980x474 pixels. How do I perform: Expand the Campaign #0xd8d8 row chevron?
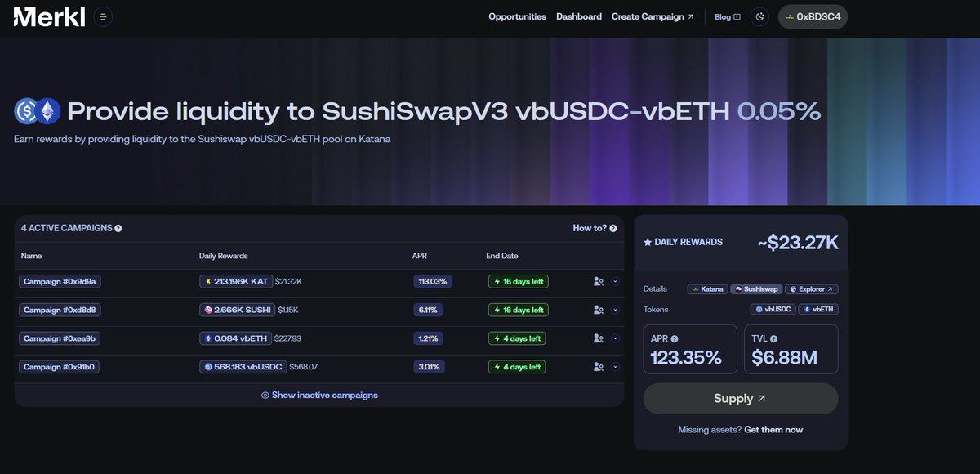tap(615, 310)
